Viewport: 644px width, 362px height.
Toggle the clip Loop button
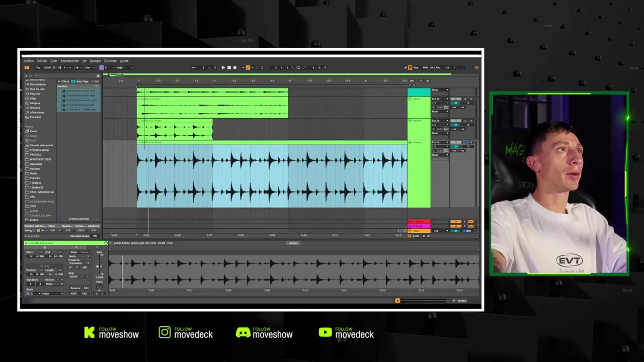click(45, 266)
